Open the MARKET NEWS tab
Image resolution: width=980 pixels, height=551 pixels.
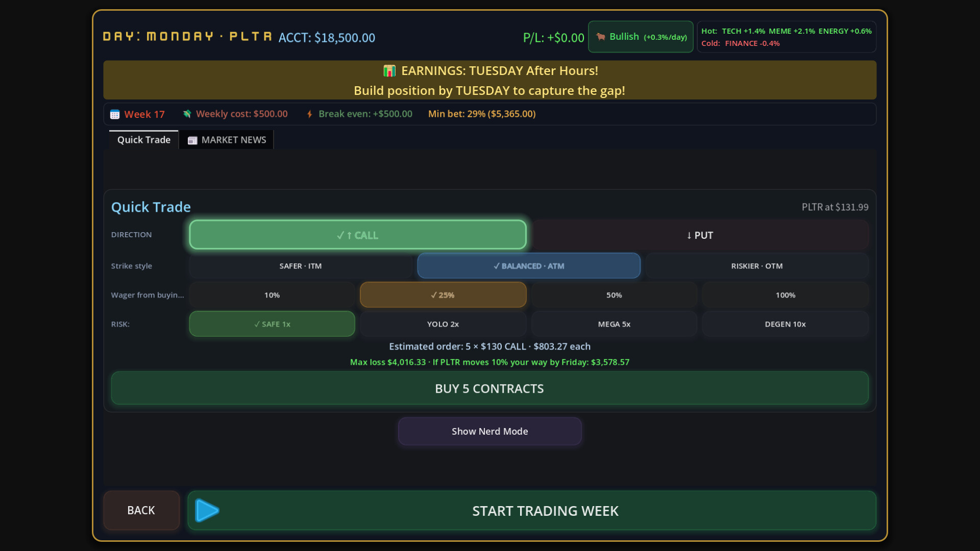click(227, 140)
